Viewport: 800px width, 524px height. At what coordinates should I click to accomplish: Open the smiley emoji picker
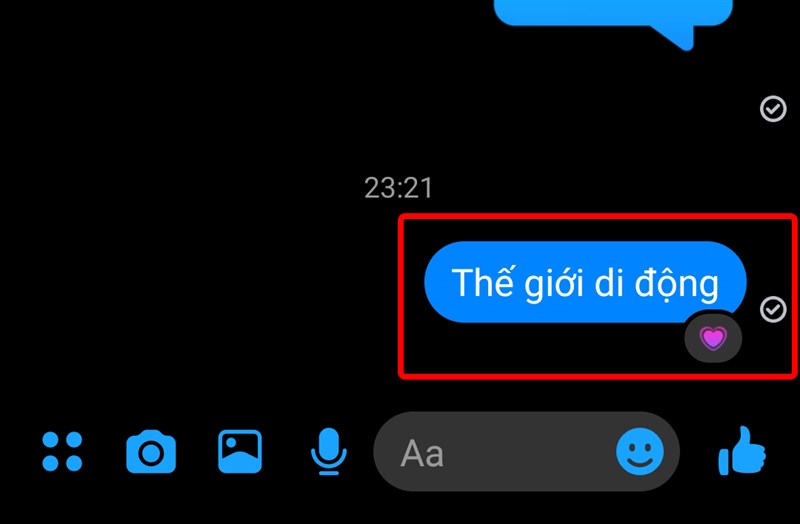(640, 452)
